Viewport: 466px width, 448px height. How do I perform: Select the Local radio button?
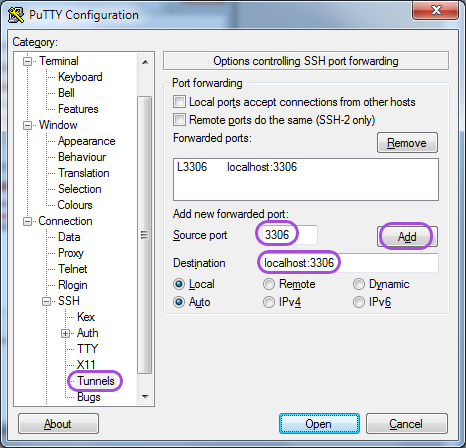click(x=179, y=284)
